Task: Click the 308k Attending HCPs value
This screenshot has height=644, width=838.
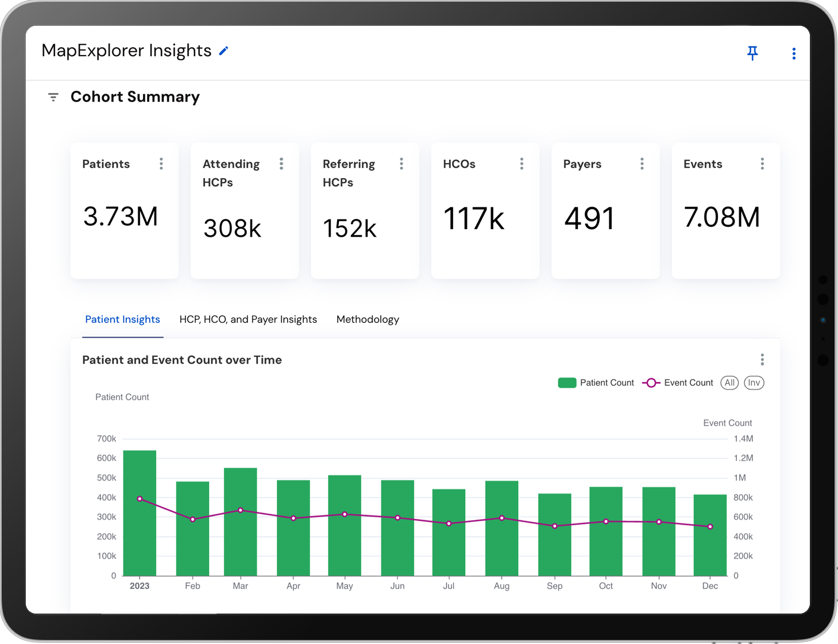Action: click(x=232, y=229)
